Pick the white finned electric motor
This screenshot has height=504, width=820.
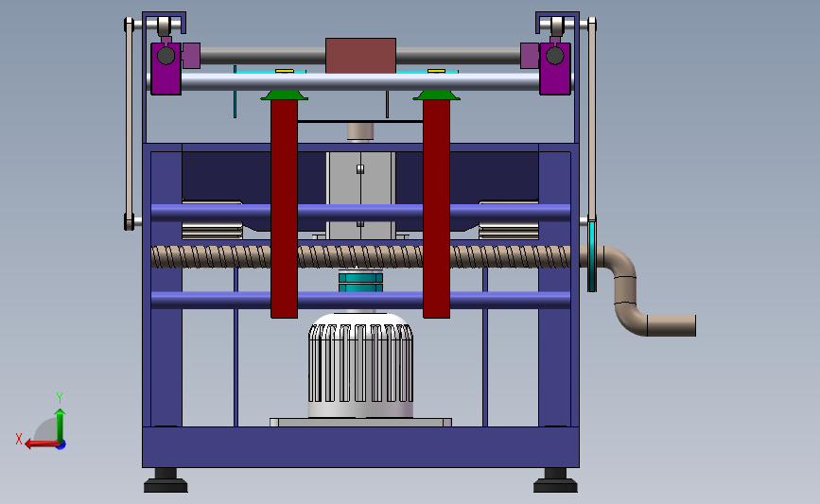[360, 365]
